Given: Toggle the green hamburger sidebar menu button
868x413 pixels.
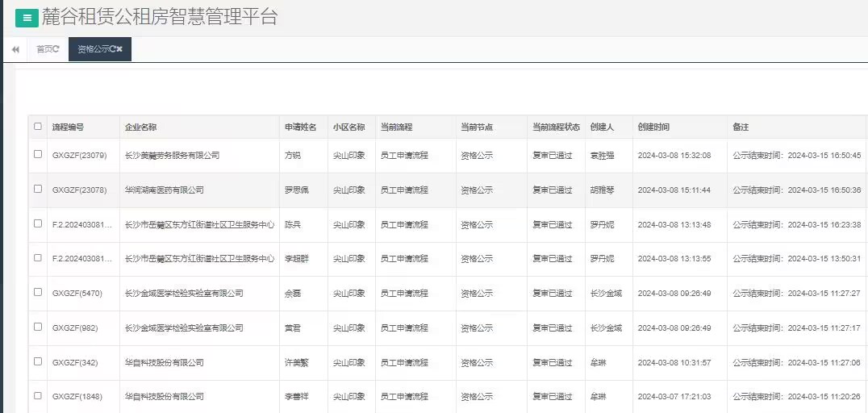Looking at the screenshot, I should [x=27, y=18].
